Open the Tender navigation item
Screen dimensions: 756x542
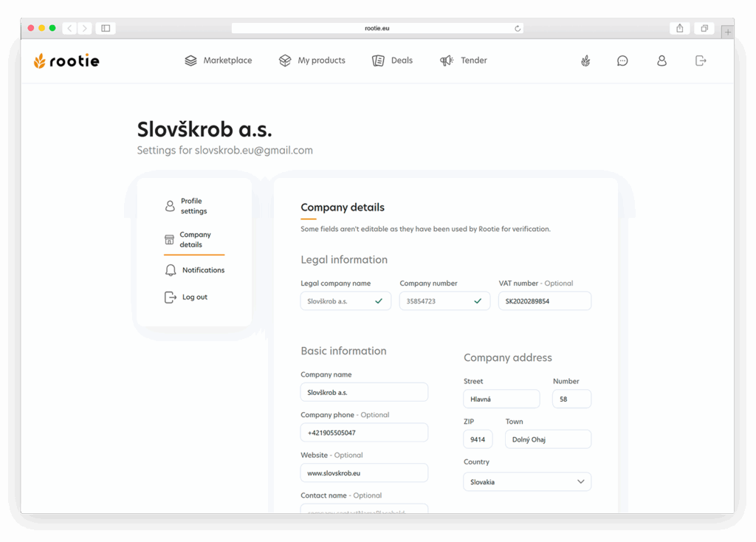point(464,61)
